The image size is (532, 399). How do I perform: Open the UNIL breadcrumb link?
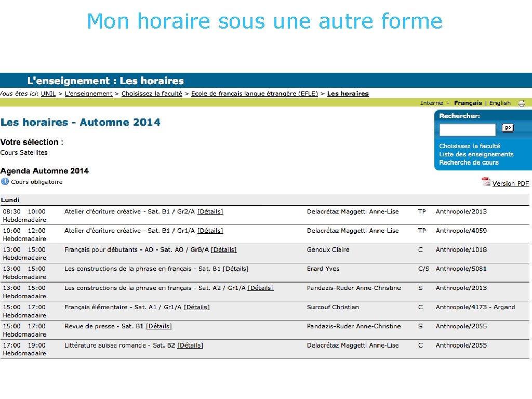(x=48, y=94)
